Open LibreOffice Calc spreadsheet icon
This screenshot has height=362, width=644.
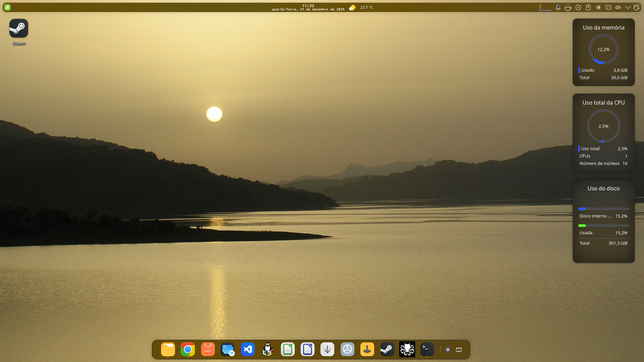pos(287,350)
